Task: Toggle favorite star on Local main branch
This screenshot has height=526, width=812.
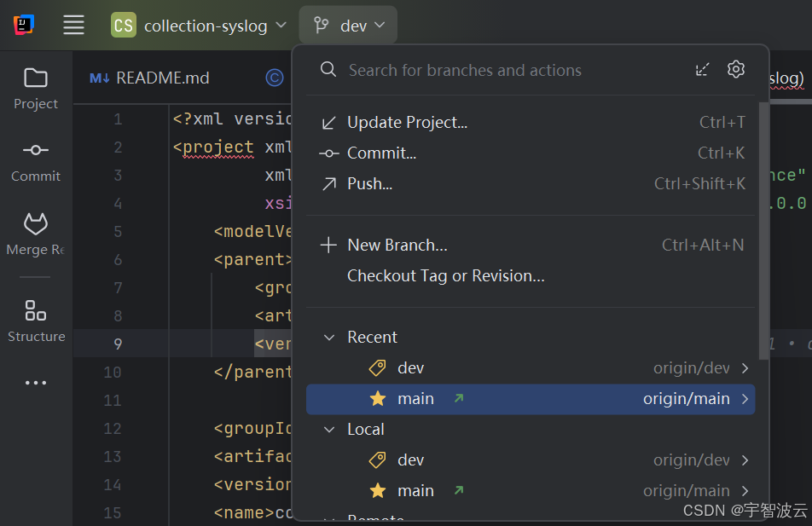Action: pos(378,491)
